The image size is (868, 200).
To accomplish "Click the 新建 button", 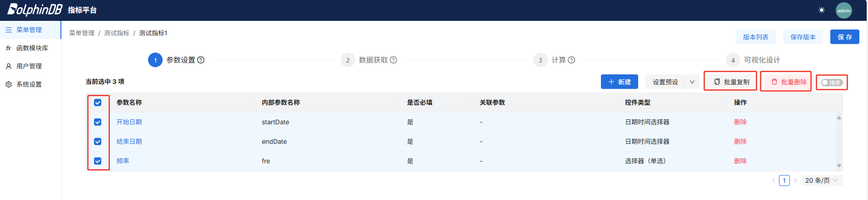I will click(619, 82).
